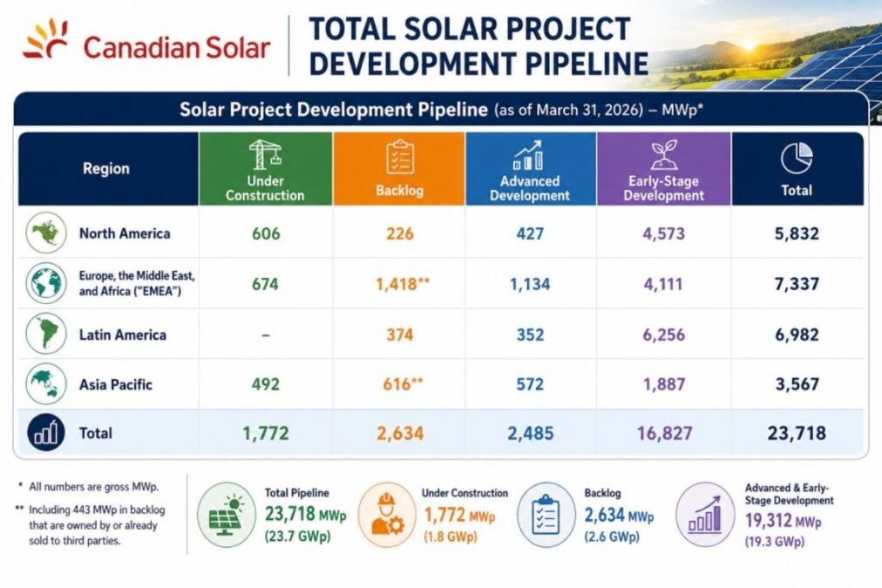Click the crane icon above Under Construction

[265, 154]
